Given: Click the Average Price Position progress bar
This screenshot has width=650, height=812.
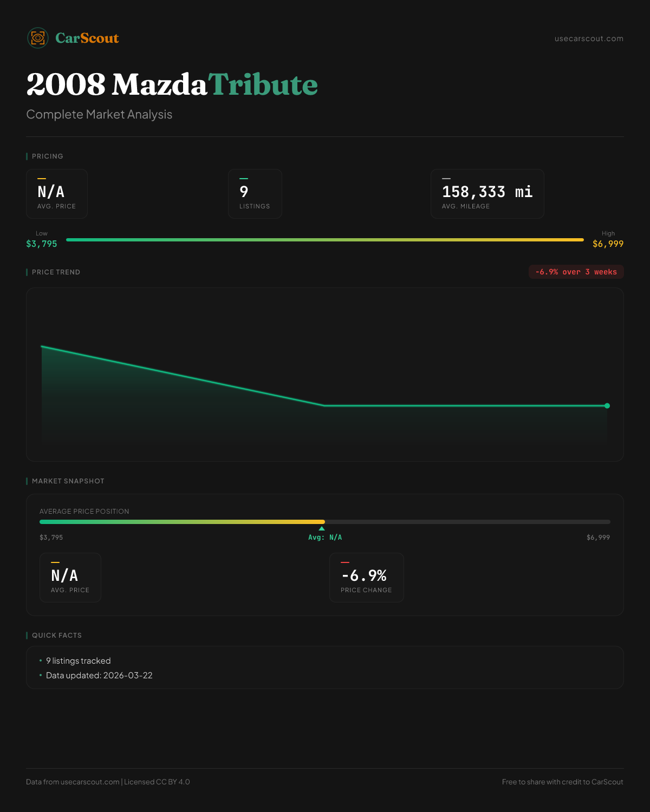Looking at the screenshot, I should tap(325, 522).
